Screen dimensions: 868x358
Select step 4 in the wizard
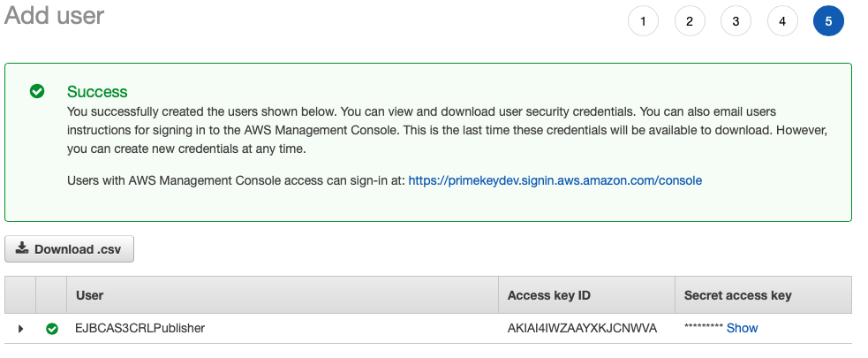(x=782, y=21)
